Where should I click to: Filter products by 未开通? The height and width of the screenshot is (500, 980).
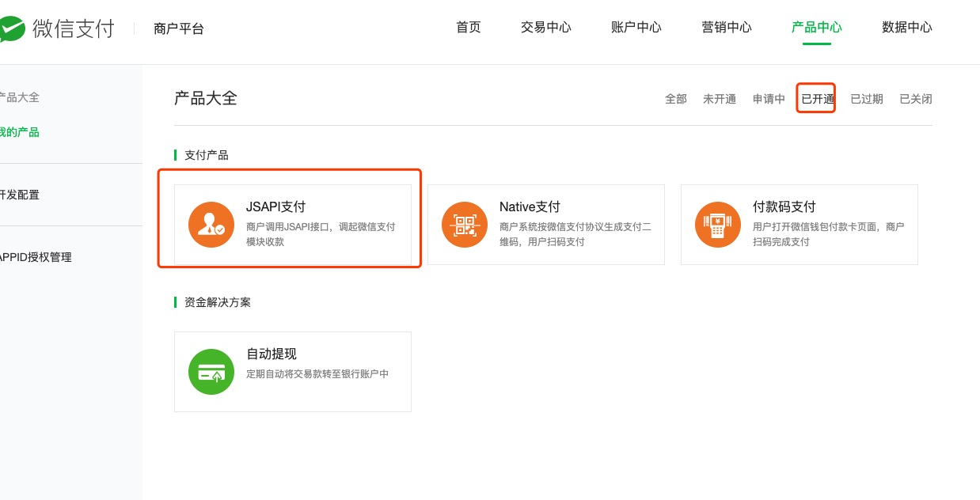720,99
